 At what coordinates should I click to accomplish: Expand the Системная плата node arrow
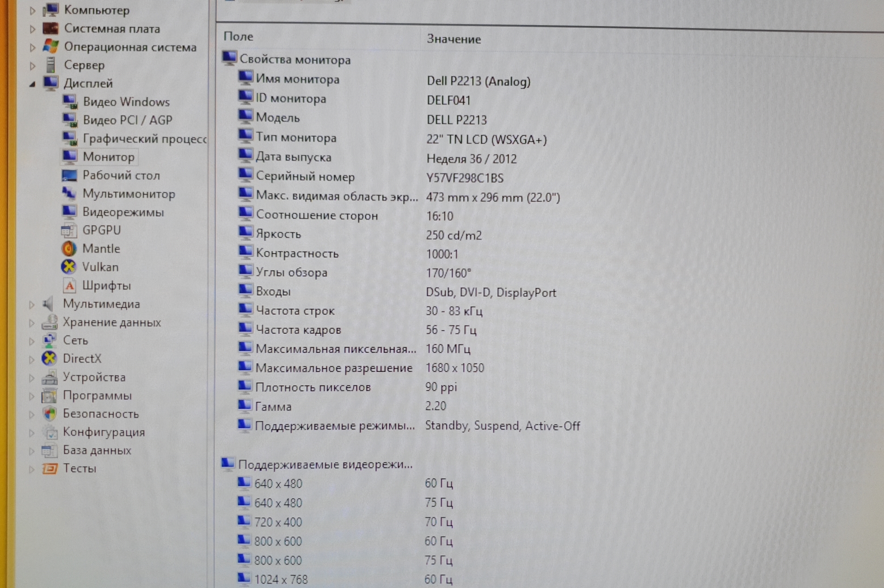(32, 29)
